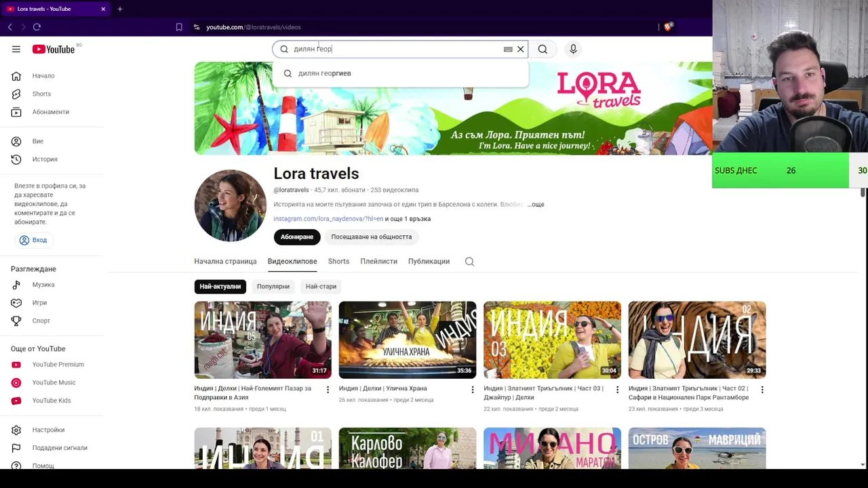
Task: Switch to channel Shorts tab
Action: coord(338,261)
